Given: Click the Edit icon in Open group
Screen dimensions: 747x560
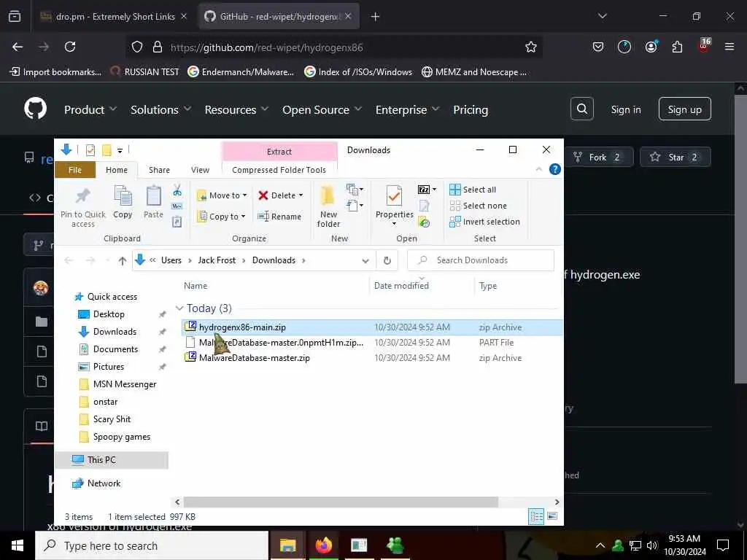Looking at the screenshot, I should pos(424,206).
